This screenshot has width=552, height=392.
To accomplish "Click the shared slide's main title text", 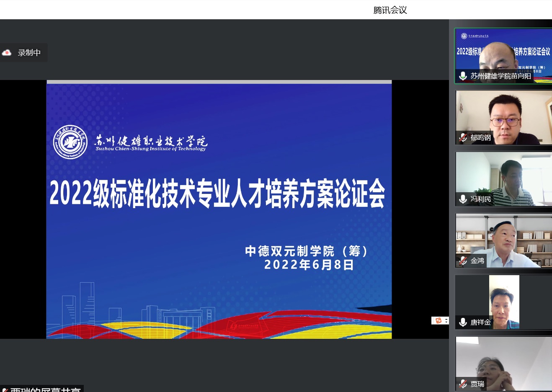I will click(217, 193).
